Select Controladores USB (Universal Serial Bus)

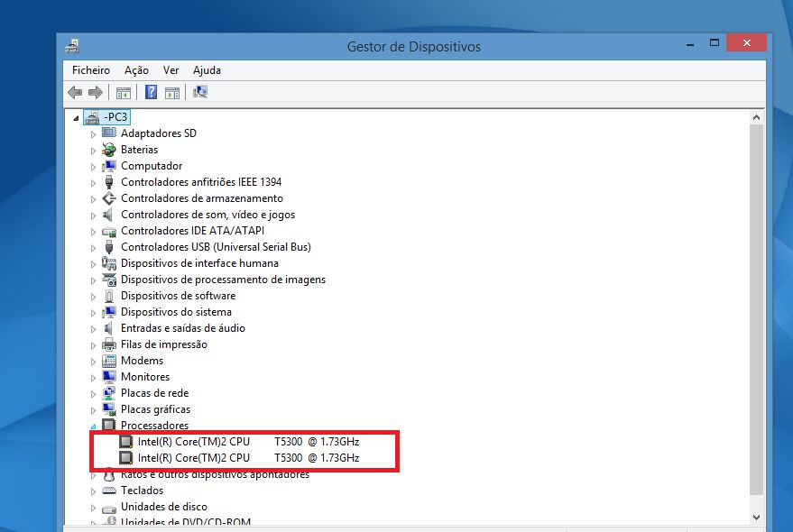216,247
